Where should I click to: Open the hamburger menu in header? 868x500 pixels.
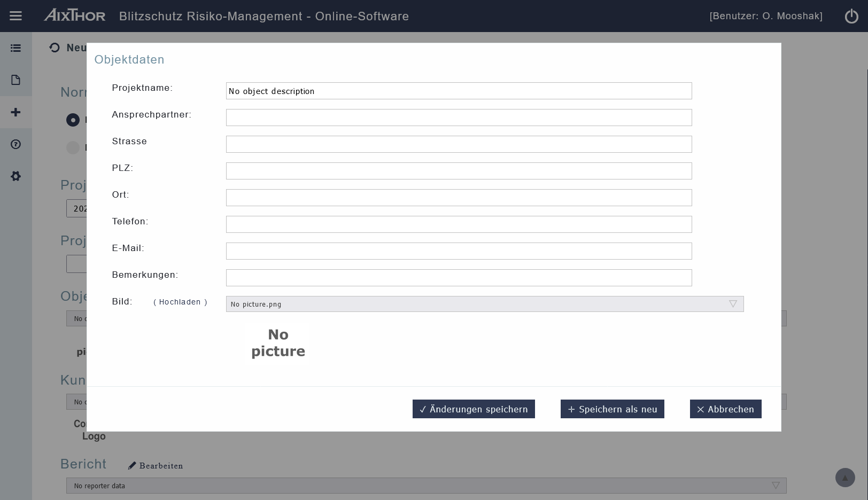[16, 16]
